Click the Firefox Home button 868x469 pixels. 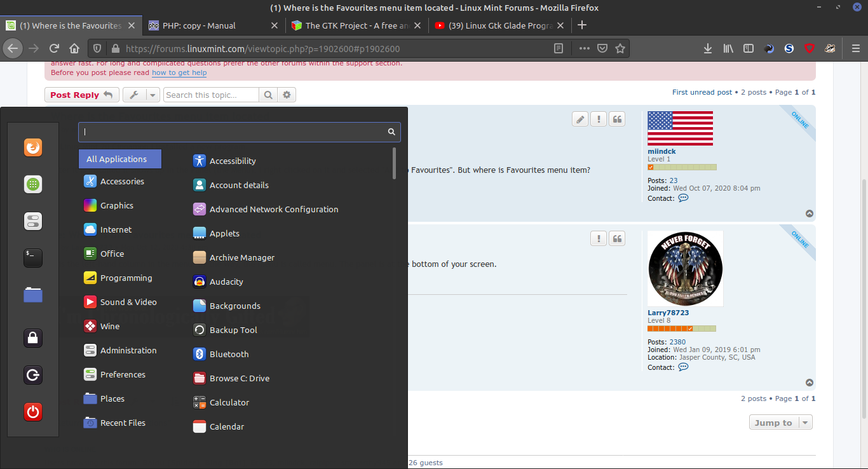click(x=74, y=48)
